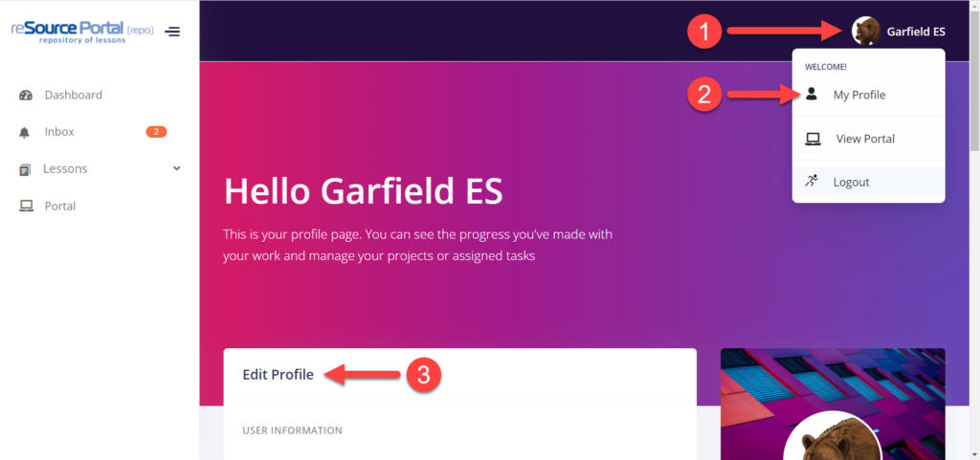Go to Inbox in the sidebar
The width and height of the screenshot is (980, 460).
pos(59,132)
